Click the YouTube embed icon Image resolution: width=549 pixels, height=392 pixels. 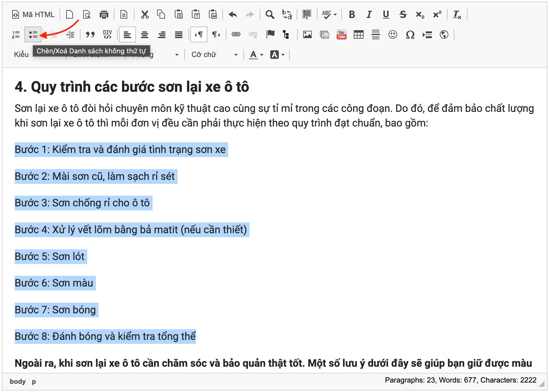coord(341,35)
